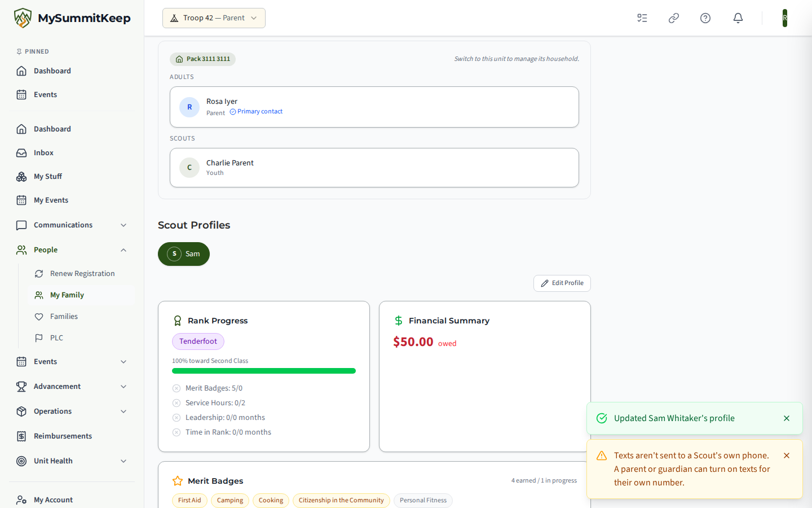The width and height of the screenshot is (812, 508).
Task: Click the Cooking merit badge
Action: pyautogui.click(x=271, y=501)
